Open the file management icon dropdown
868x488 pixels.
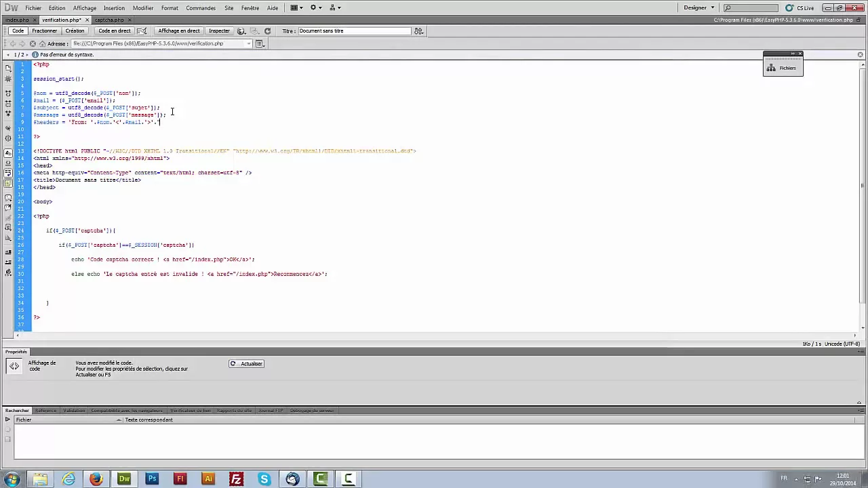(x=418, y=31)
